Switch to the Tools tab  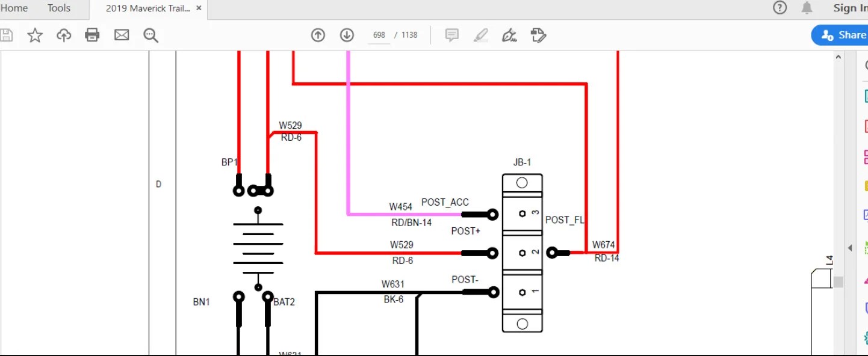click(59, 8)
